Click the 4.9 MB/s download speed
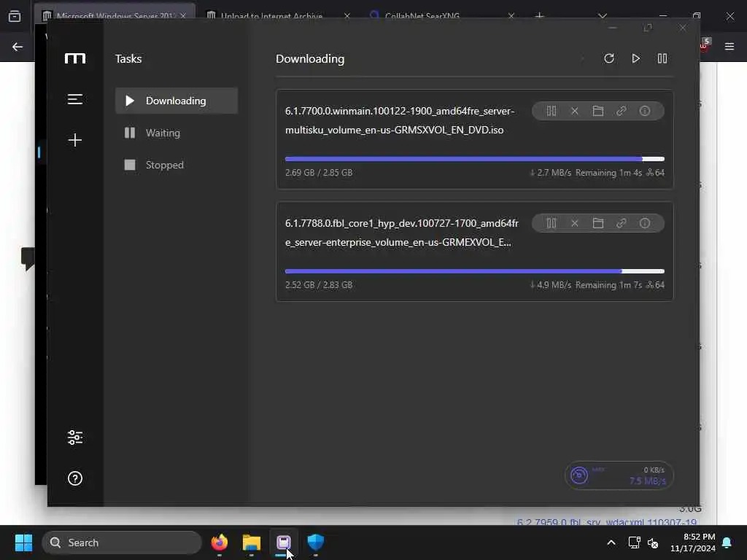 point(550,285)
